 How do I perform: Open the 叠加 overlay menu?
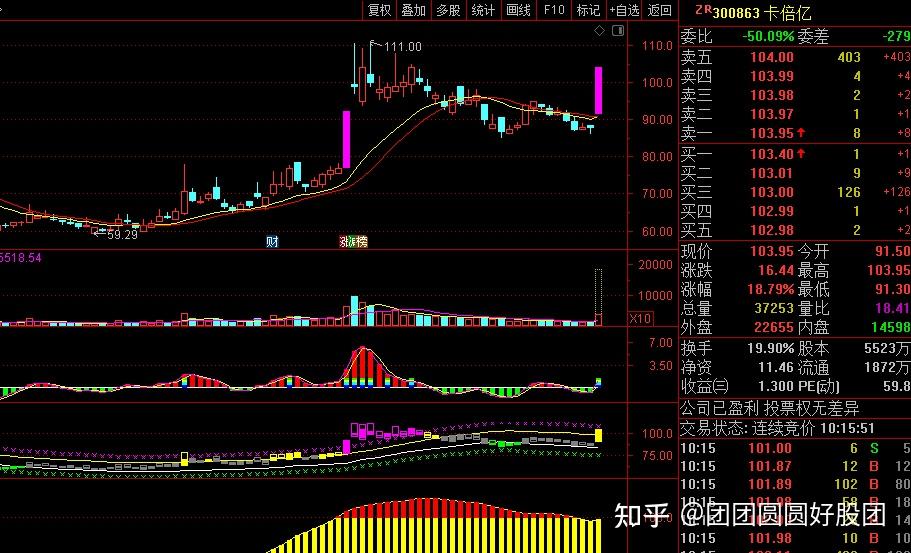(414, 10)
